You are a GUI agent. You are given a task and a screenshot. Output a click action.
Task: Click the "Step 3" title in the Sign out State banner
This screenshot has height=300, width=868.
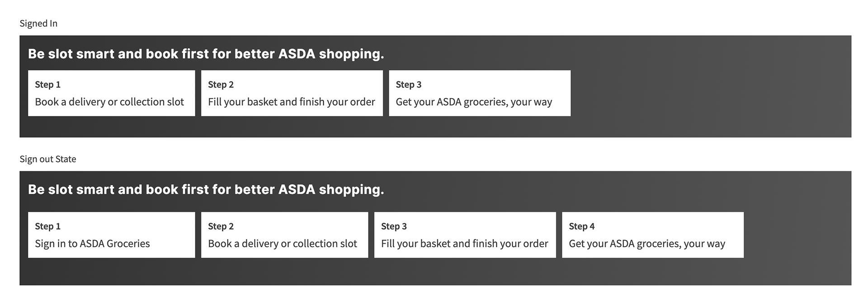[394, 226]
